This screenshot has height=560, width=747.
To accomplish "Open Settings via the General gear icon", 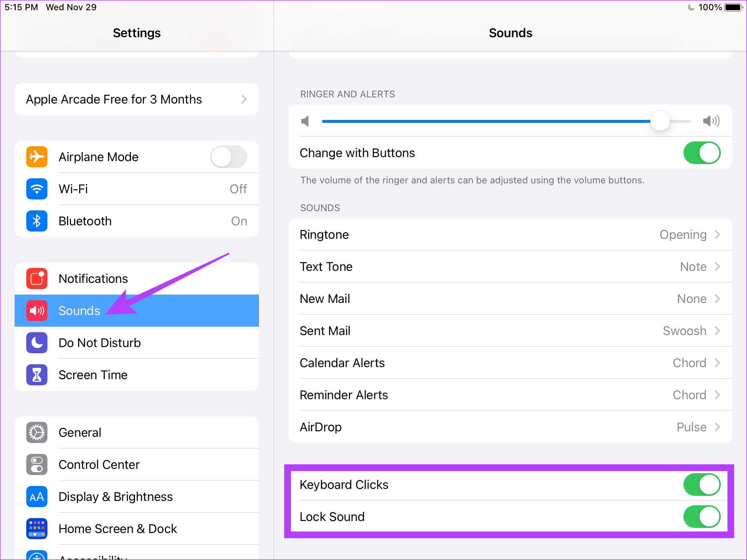I will pos(36,432).
